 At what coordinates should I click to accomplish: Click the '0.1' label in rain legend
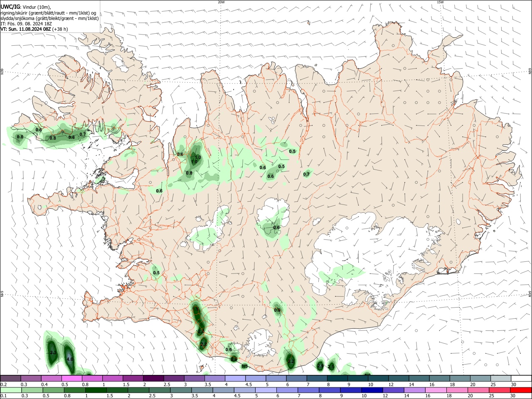pyautogui.click(x=4, y=396)
